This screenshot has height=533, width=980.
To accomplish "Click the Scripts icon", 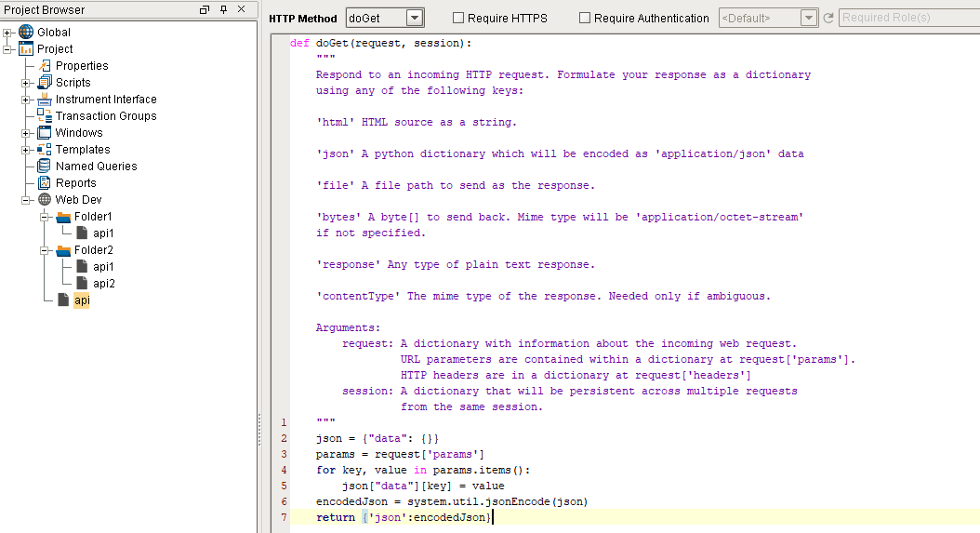I will click(45, 83).
